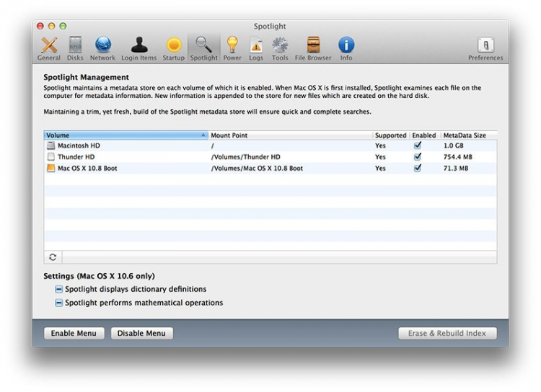The width and height of the screenshot is (541, 392).
Task: Click the refresh volumes icon
Action: tap(53, 257)
